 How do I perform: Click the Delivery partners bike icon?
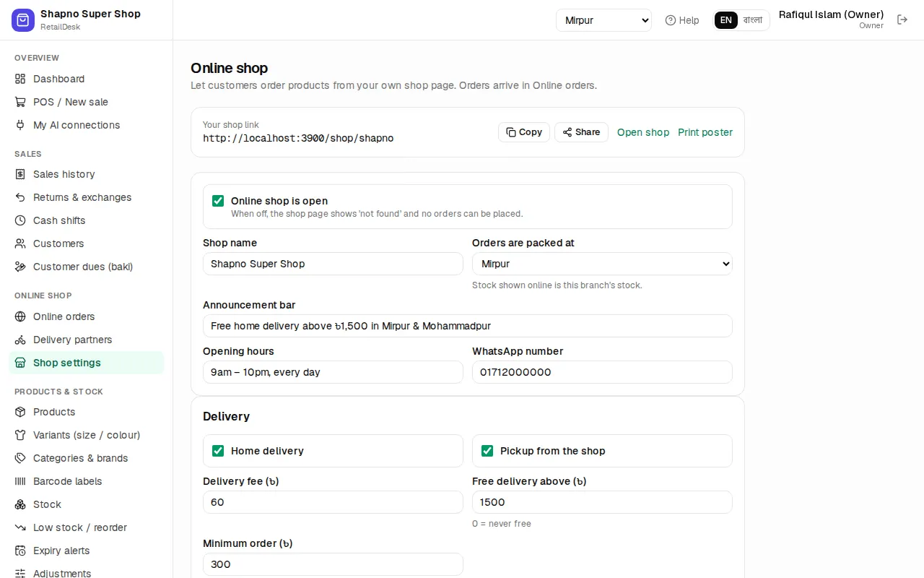pyautogui.click(x=20, y=340)
